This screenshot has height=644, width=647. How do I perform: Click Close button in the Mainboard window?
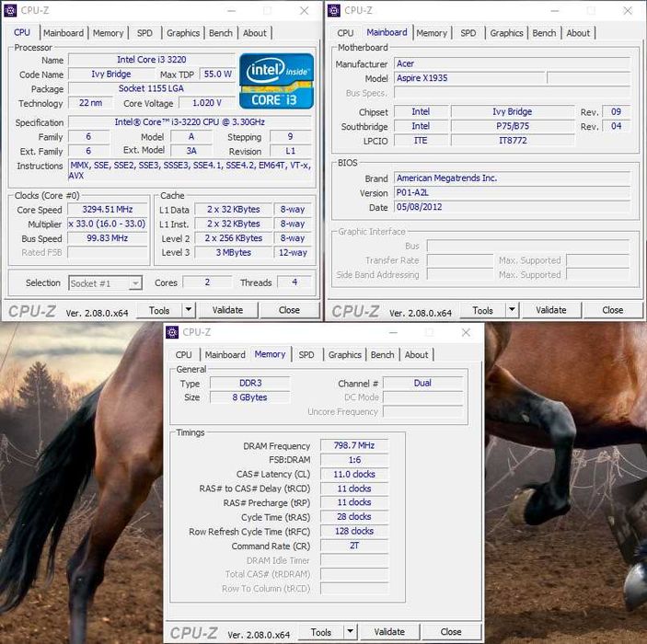pos(613,310)
